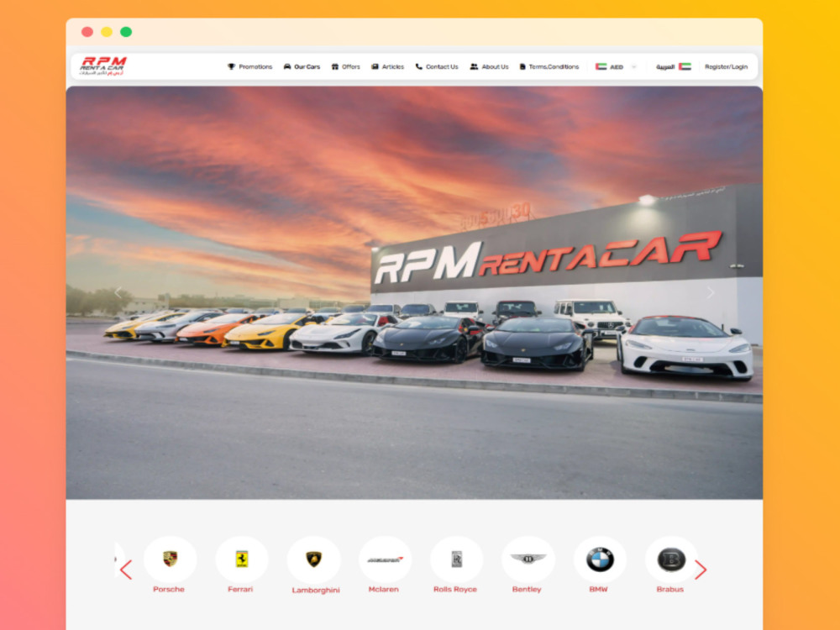Viewport: 840px width, 630px height.
Task: Open the Promotions menu item
Action: [249, 67]
